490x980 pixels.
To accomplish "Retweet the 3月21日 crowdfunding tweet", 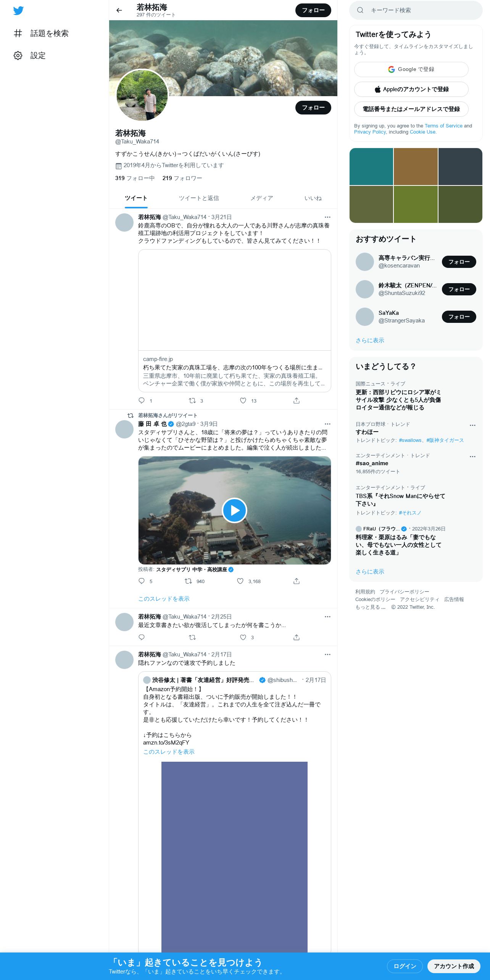I will coord(192,400).
